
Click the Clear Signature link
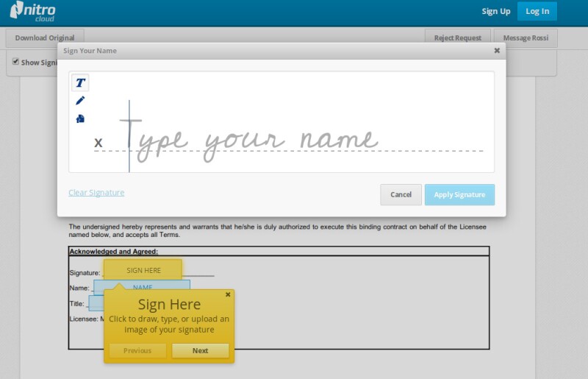96,193
